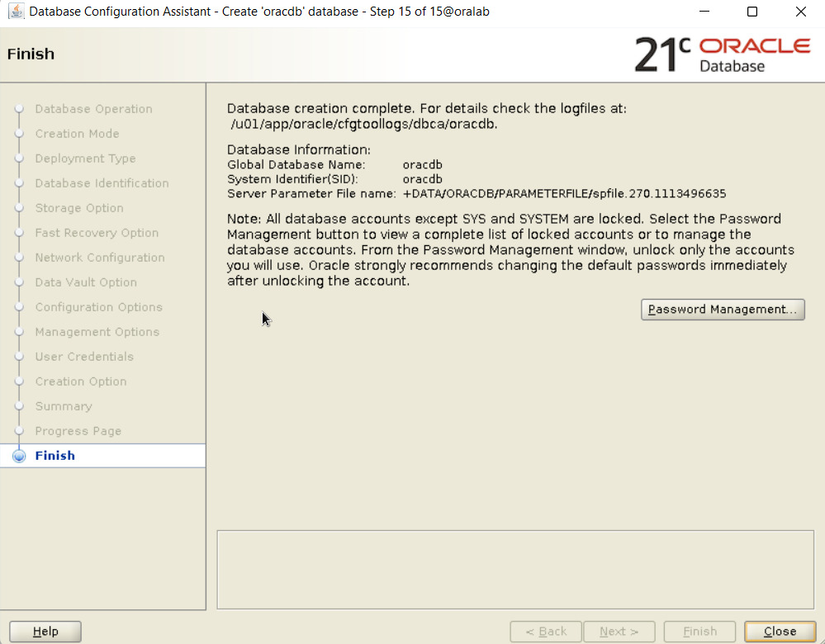Go to User Credentials step
The image size is (825, 644).
84,357
